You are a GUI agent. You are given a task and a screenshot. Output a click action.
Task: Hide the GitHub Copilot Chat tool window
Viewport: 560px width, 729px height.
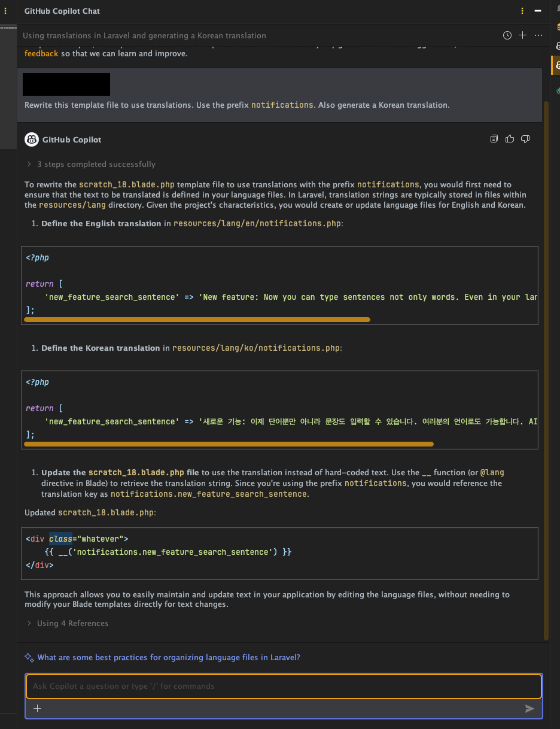538,11
